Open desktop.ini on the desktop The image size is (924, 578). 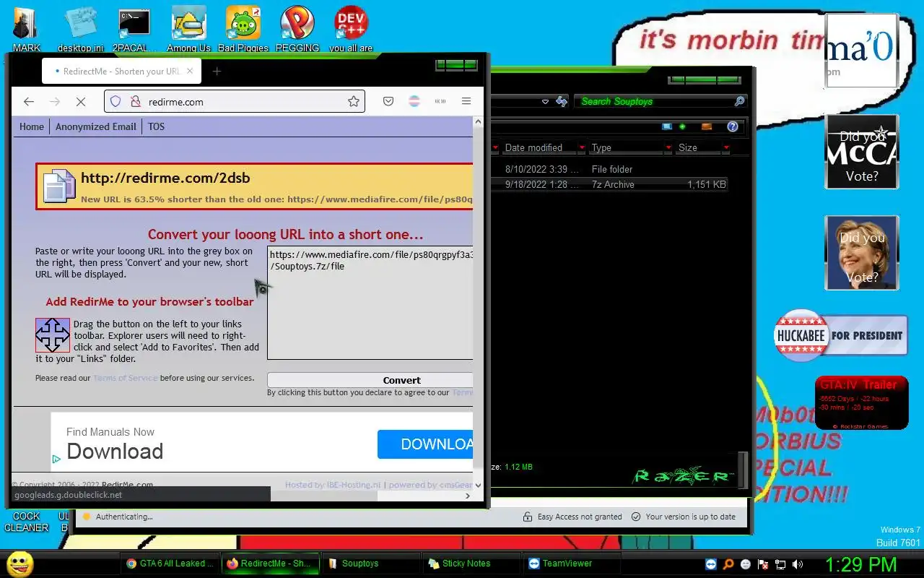[x=80, y=29]
